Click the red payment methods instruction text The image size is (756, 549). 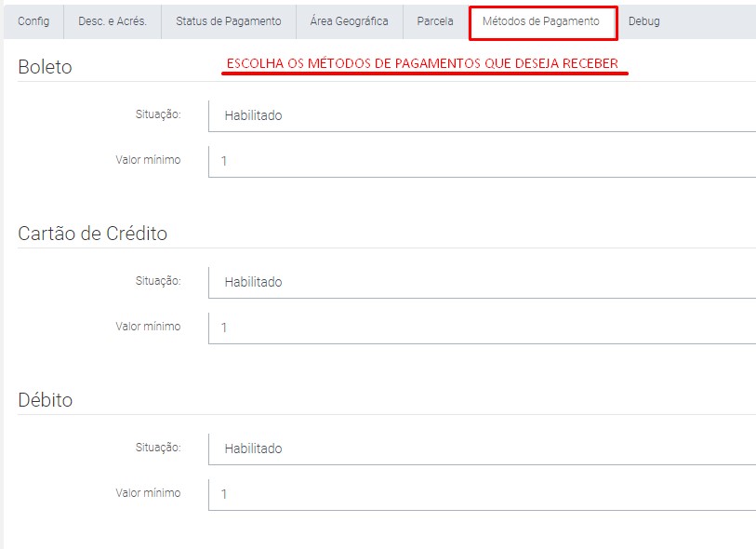click(423, 64)
